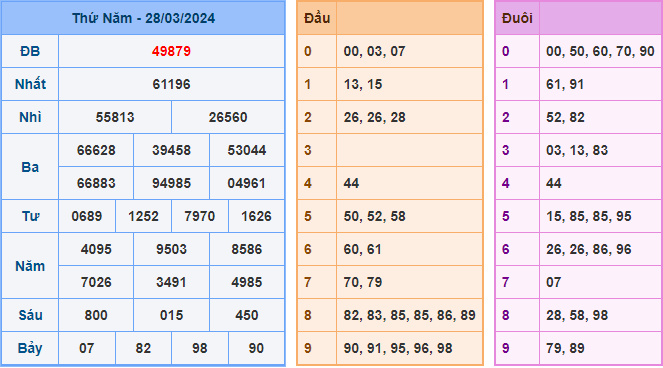
Task: Click Năm prize number 7026
Action: (x=96, y=282)
